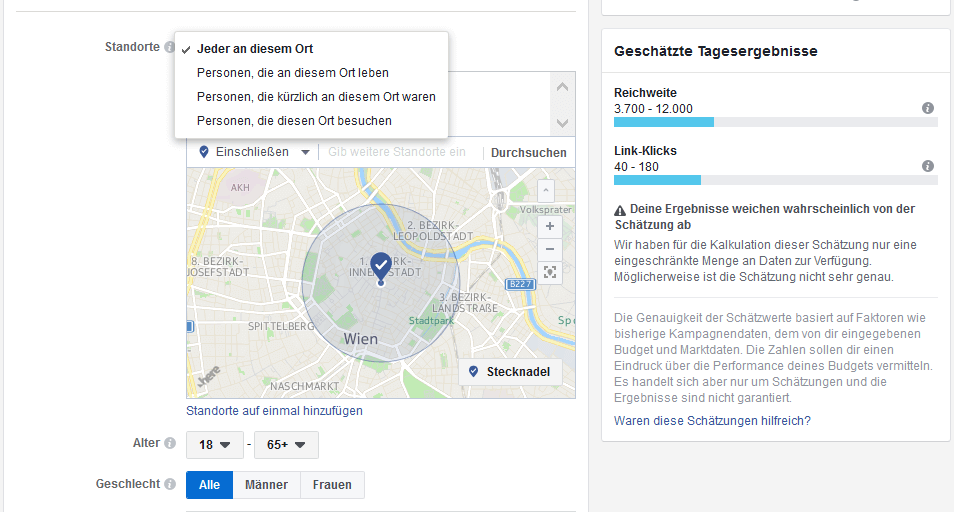The width and height of the screenshot is (954, 512).
Task: Select Frauen gender option
Action: [x=332, y=485]
